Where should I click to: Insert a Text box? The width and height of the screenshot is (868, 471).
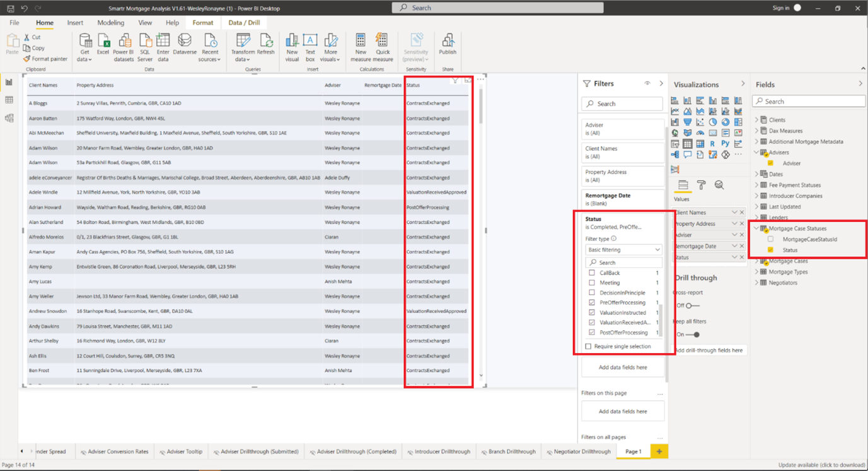tap(310, 47)
